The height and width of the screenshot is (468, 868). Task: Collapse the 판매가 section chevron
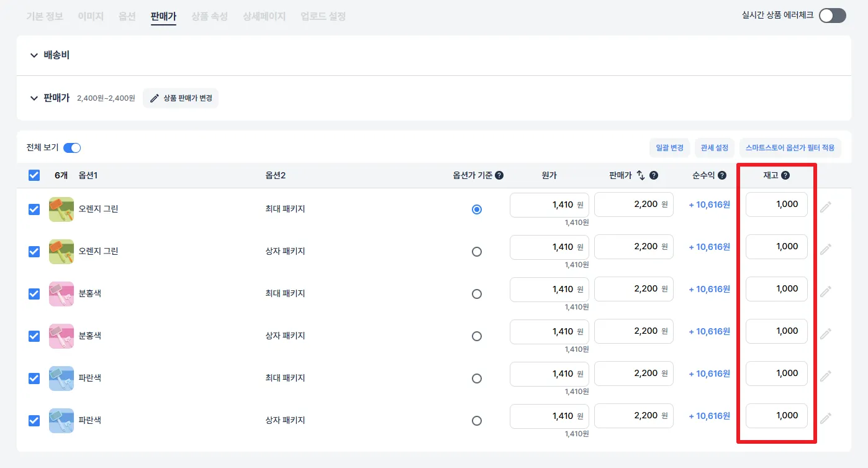(x=34, y=98)
